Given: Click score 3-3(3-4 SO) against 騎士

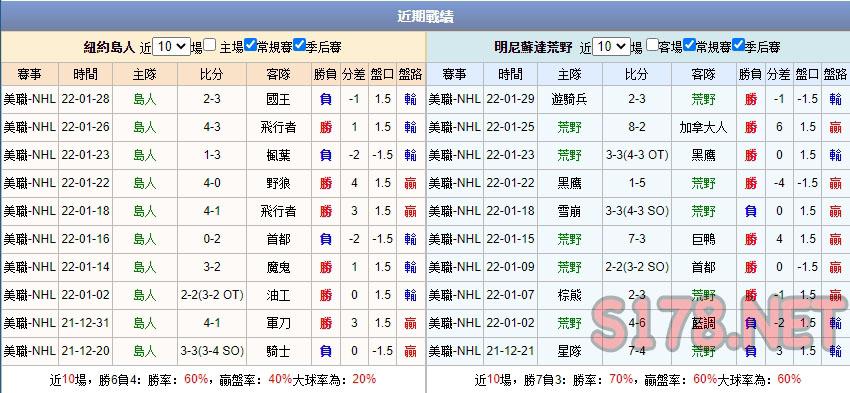Looking at the screenshot, I should tap(212, 351).
